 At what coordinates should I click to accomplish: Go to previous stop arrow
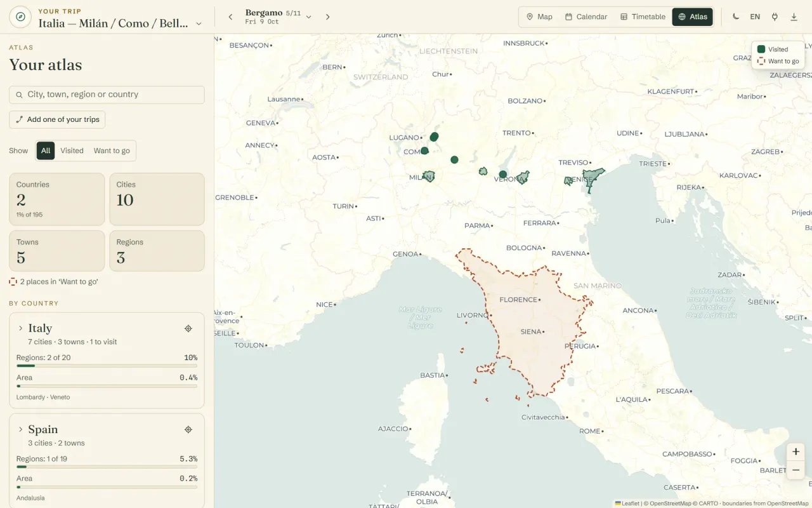230,17
